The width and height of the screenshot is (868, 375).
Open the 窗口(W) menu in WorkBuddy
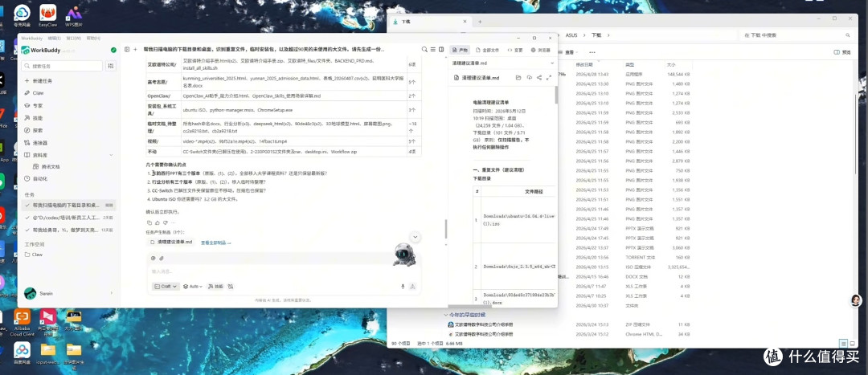tap(73, 39)
